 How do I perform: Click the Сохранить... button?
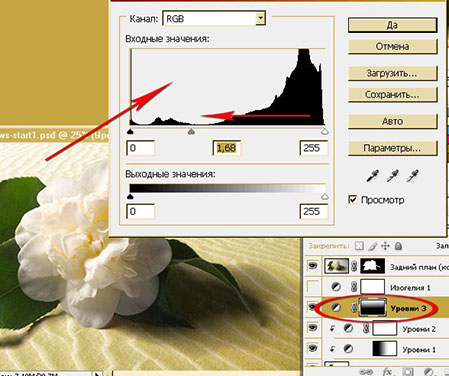pyautogui.click(x=392, y=95)
